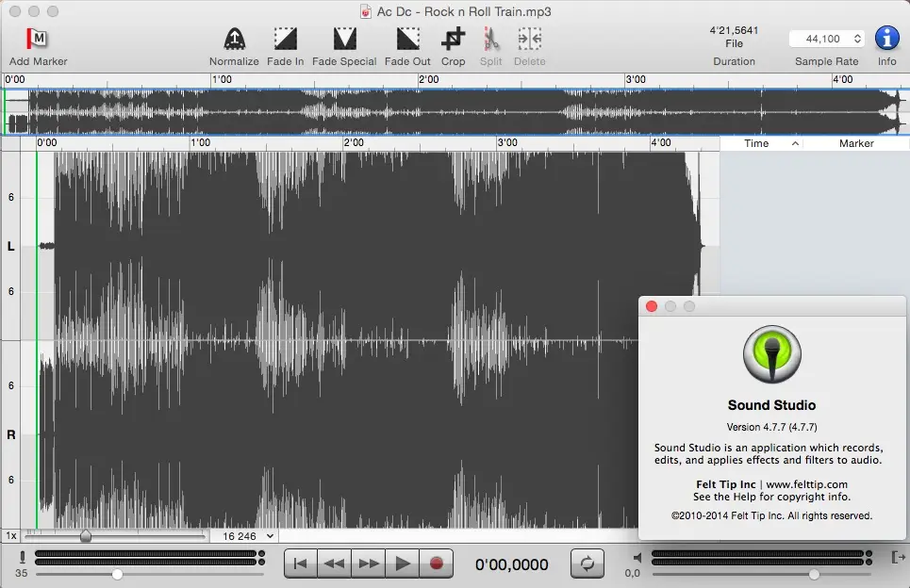
Task: Adjust the output volume slider knob
Action: (x=814, y=574)
